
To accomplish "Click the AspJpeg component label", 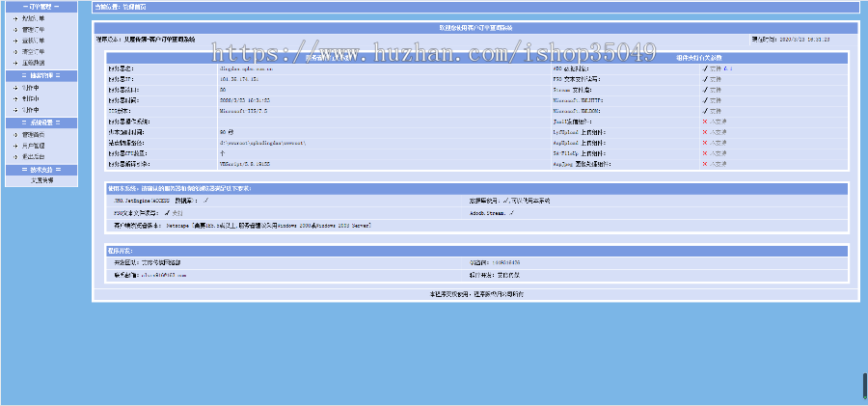I will click(583, 164).
